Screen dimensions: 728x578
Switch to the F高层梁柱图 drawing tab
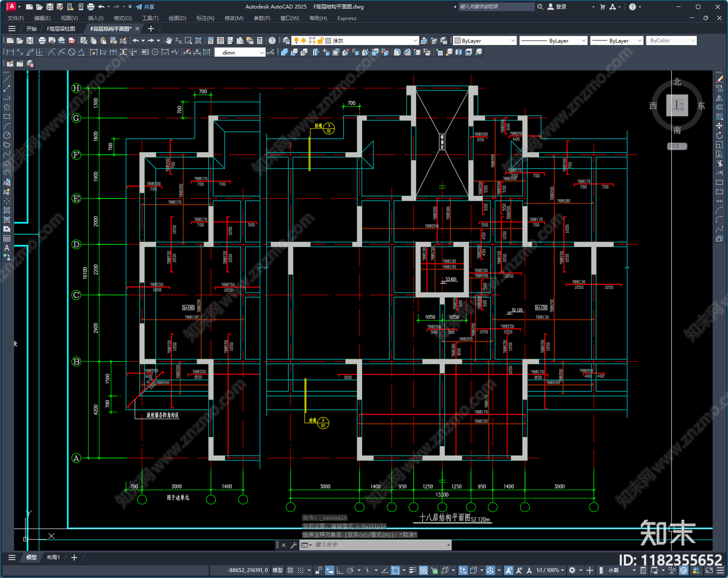61,29
